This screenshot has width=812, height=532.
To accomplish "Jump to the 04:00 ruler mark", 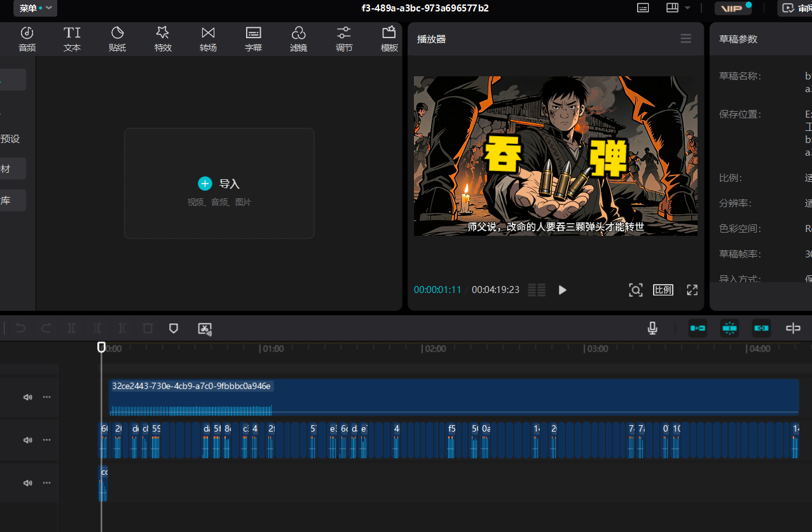I will point(760,349).
